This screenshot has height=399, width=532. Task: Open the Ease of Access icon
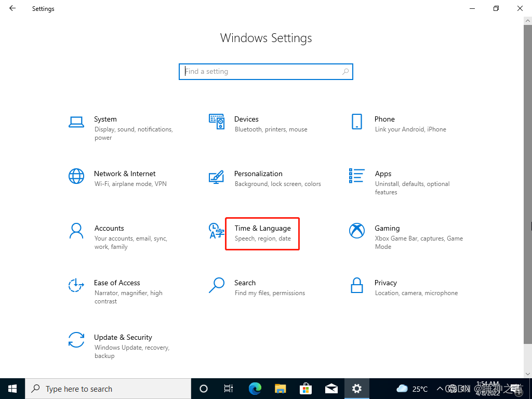(76, 285)
